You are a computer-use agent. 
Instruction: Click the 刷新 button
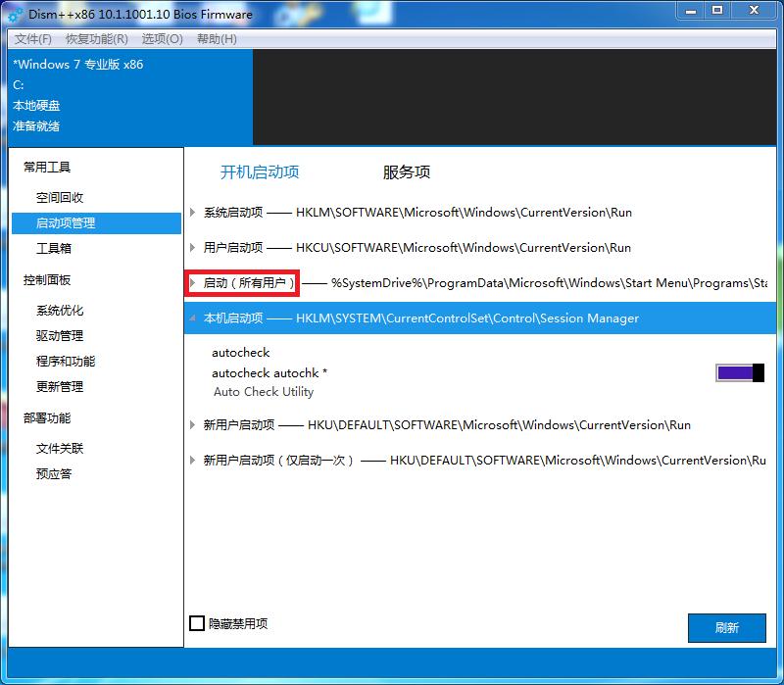pos(727,628)
